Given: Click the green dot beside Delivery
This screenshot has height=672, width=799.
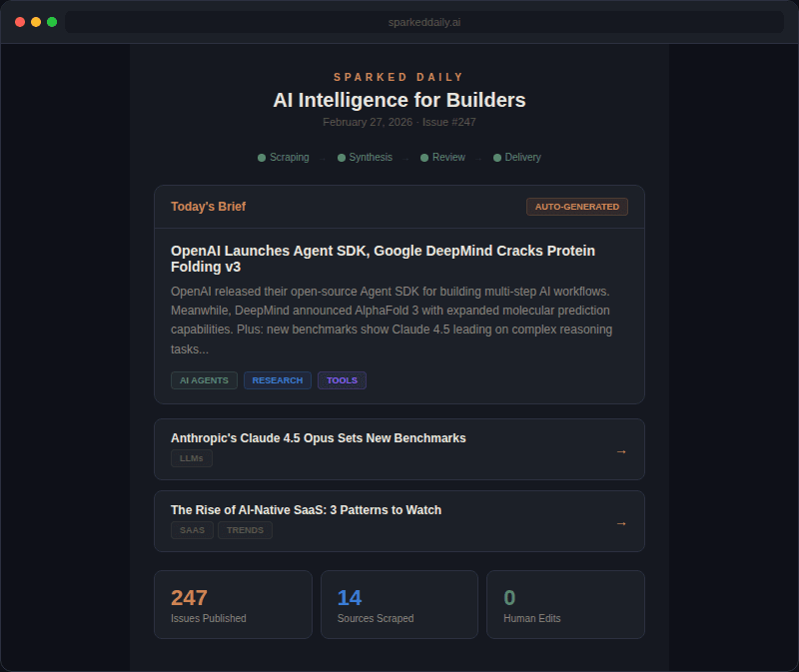Looking at the screenshot, I should tap(497, 158).
